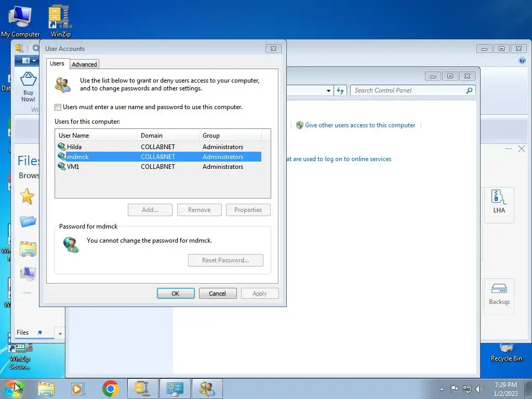
Task: Click the Reset Password... button
Action: pos(225,260)
